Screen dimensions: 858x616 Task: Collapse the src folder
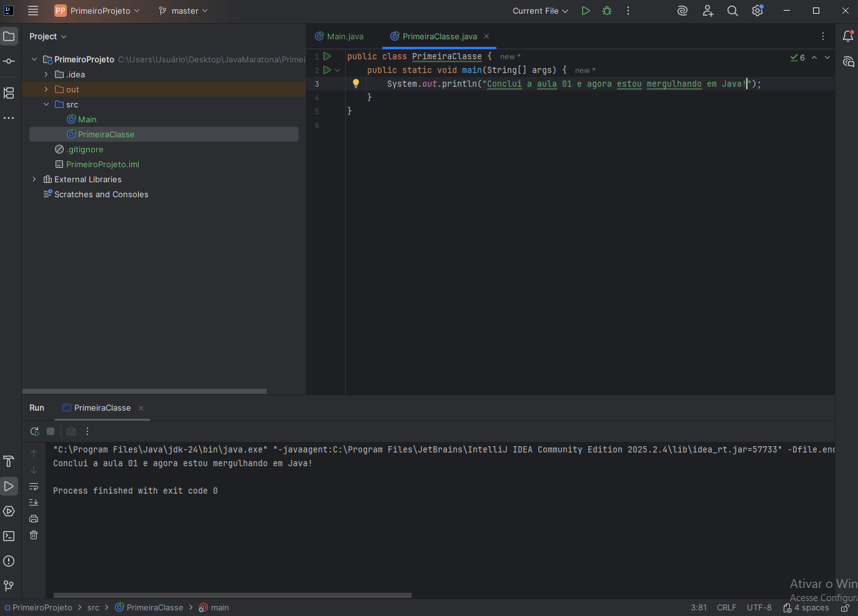click(x=46, y=104)
